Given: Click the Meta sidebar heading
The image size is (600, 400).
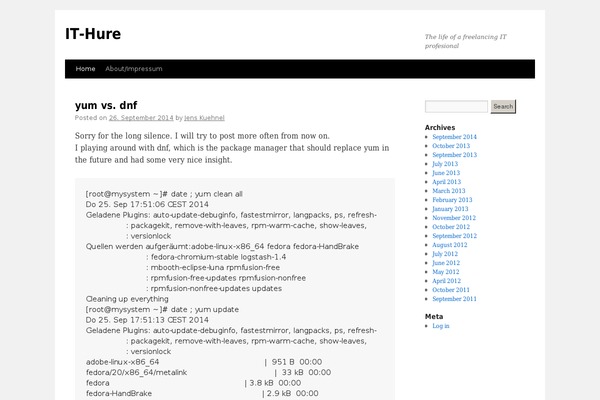Looking at the screenshot, I should point(434,317).
